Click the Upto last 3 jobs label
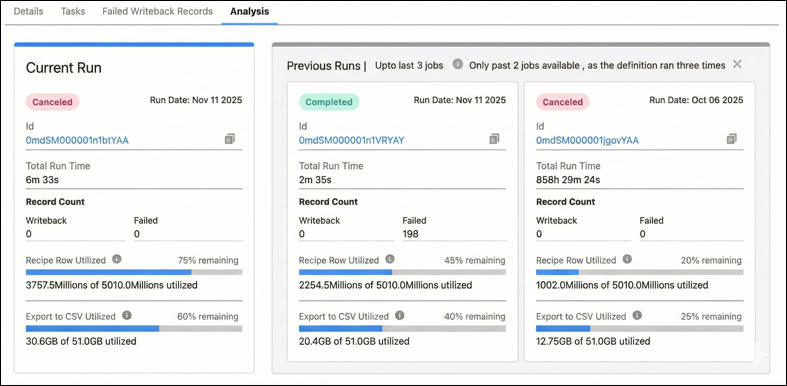Image resolution: width=787 pixels, height=386 pixels. [x=409, y=65]
